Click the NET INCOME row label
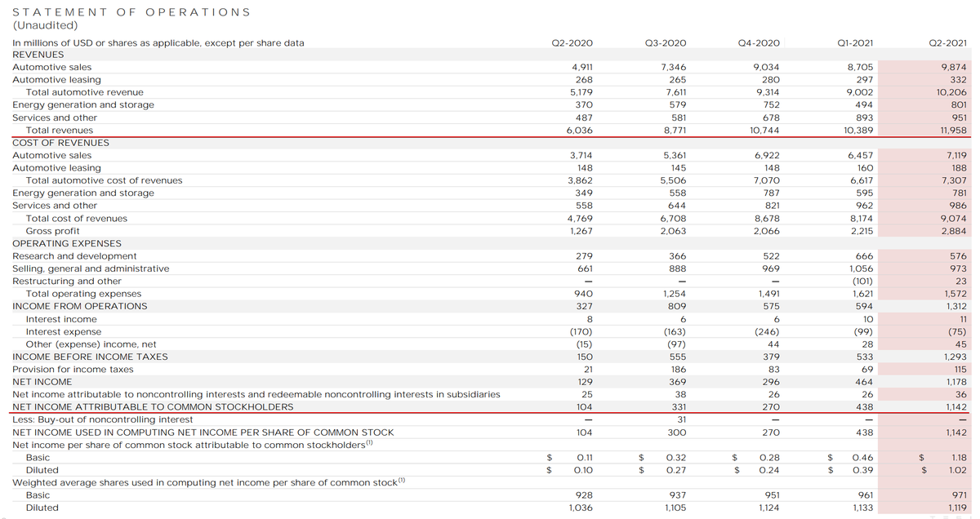 42,382
